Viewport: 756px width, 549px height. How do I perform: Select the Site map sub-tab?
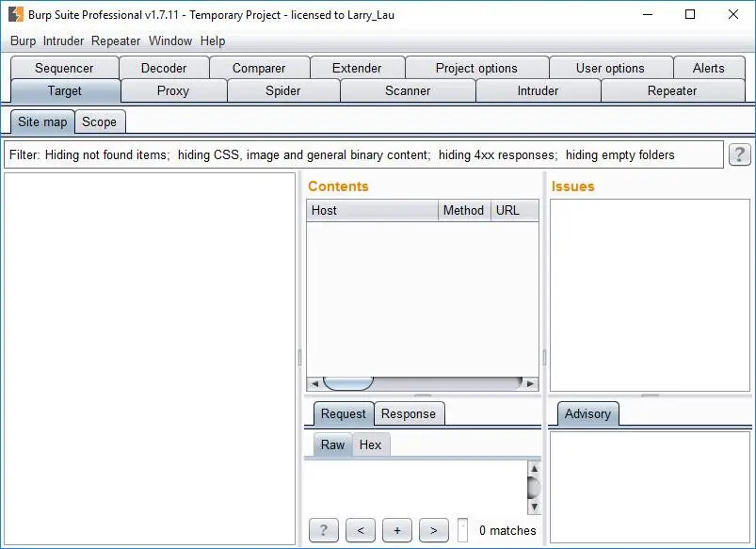tap(42, 121)
